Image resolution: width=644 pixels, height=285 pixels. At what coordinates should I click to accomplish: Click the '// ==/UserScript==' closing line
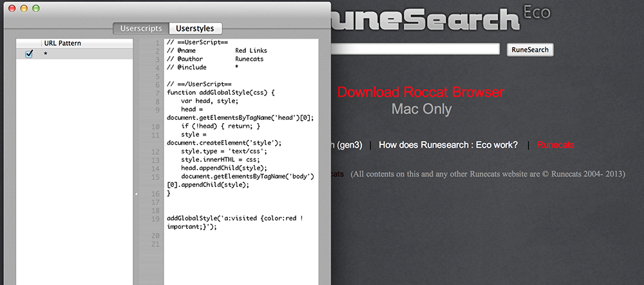[199, 84]
